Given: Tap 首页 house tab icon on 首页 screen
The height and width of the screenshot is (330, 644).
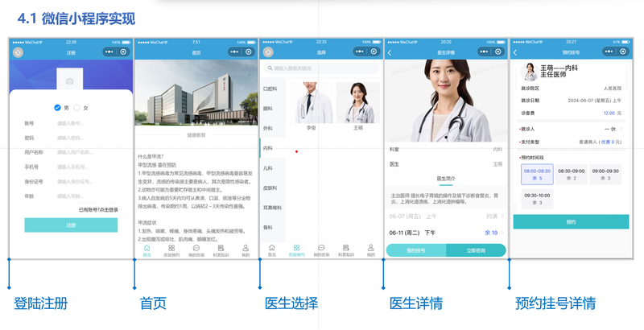Looking at the screenshot, I should (x=147, y=248).
